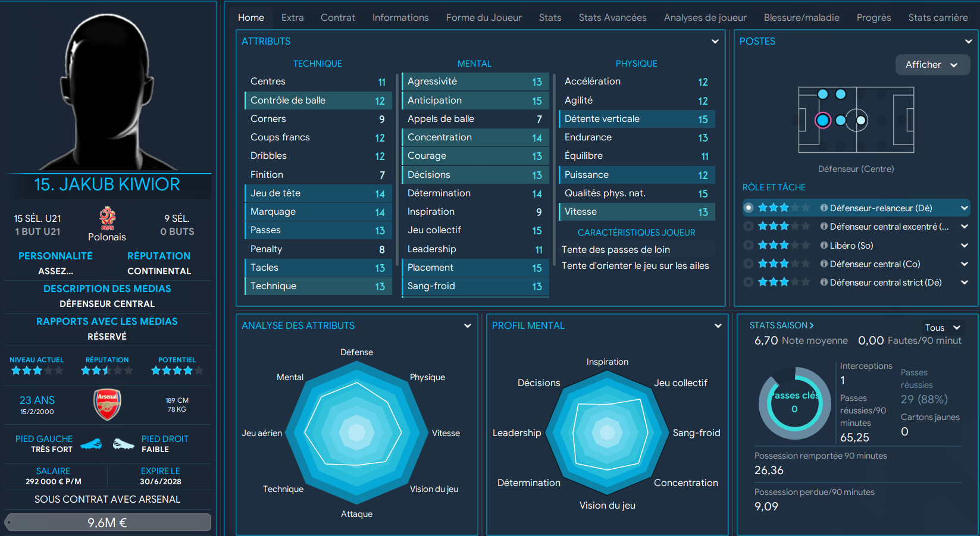
Task: Show info for Défenseur central strict (Dé)
Action: point(824,282)
